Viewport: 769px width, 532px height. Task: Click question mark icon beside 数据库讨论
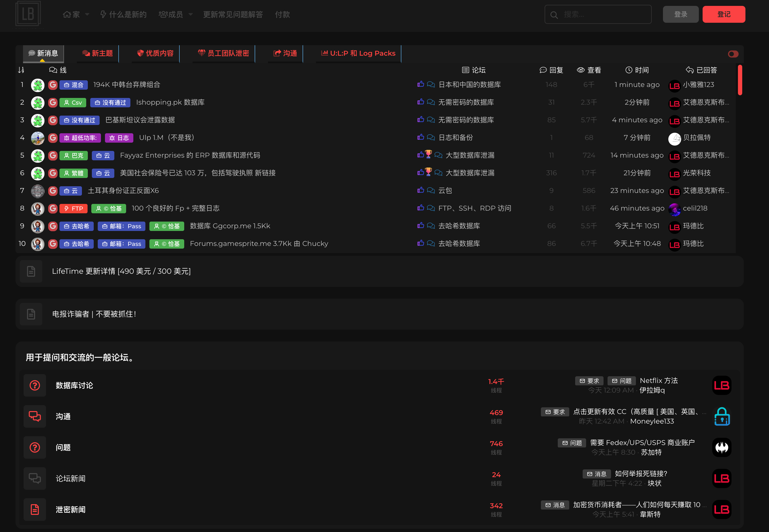pos(35,385)
